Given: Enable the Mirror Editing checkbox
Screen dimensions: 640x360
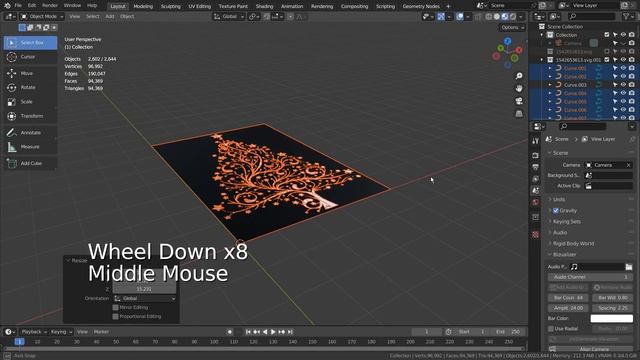Looking at the screenshot, I should 116,307.
